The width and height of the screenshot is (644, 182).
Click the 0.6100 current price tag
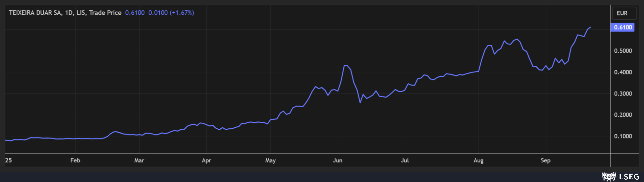[623, 27]
